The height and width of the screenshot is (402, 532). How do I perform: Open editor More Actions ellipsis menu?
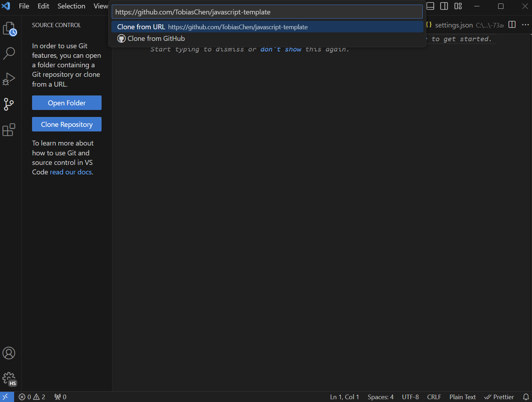[x=525, y=25]
